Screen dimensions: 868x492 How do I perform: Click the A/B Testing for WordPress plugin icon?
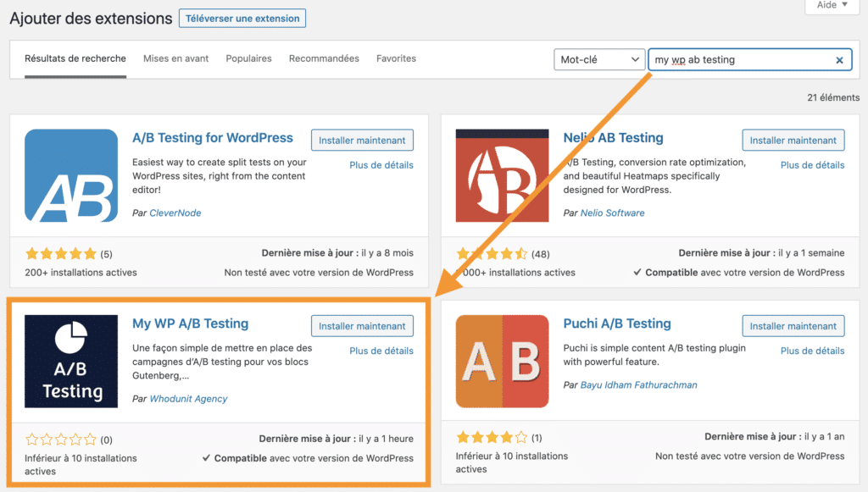(x=71, y=176)
